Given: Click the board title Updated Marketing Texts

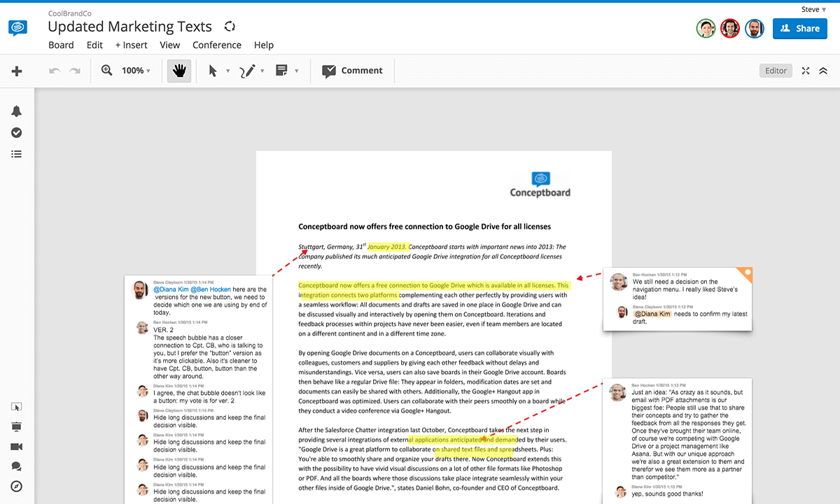Looking at the screenshot, I should [129, 27].
